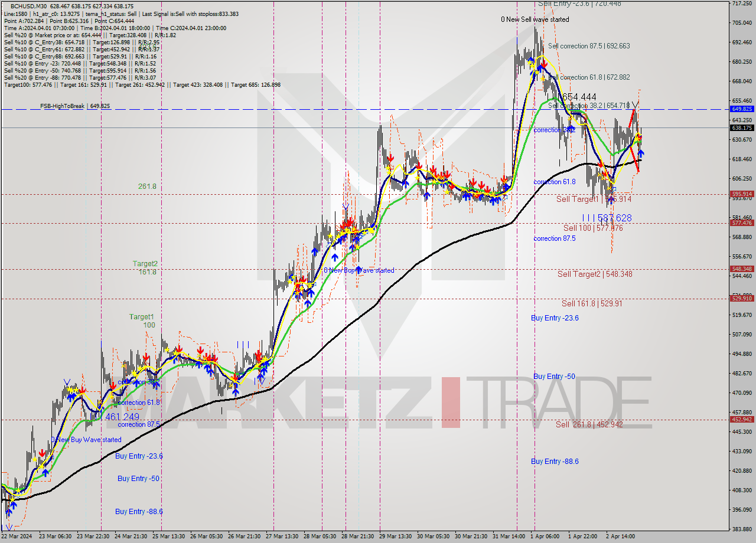Viewport: 756px width, 543px height.
Task: Select the 'Sell 161.8 | 529.91' label
Action: [592, 303]
